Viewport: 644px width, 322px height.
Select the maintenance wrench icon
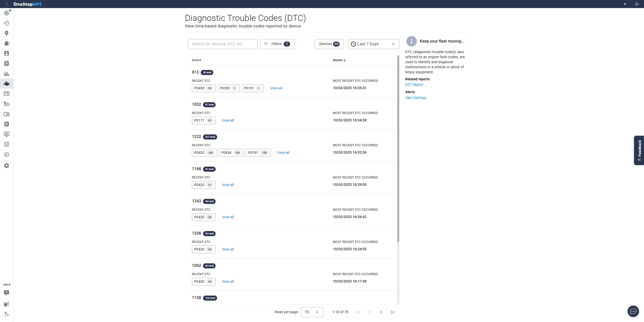[x=6, y=104]
